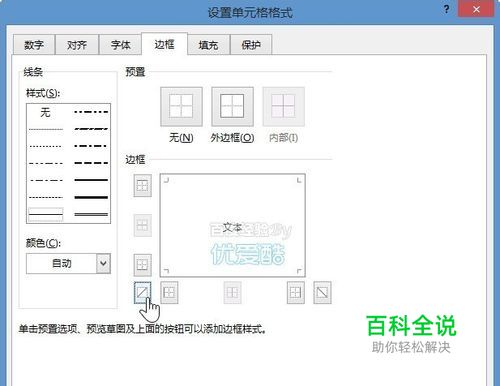Image resolution: width=500 pixels, height=386 pixels.
Task: Select the 边框 tab
Action: (164, 44)
